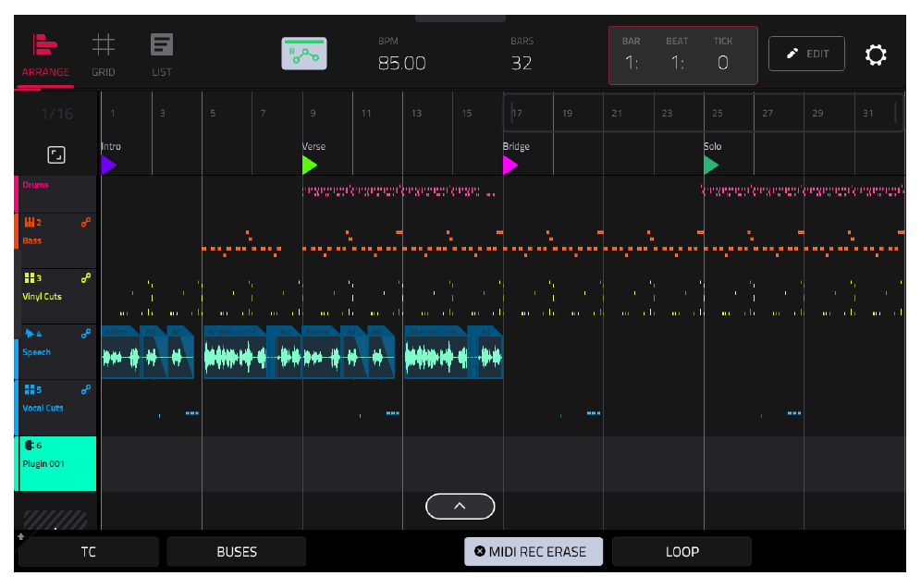Open the TC timing correct button
Image resolution: width=921 pixels, height=588 pixels.
[x=89, y=552]
